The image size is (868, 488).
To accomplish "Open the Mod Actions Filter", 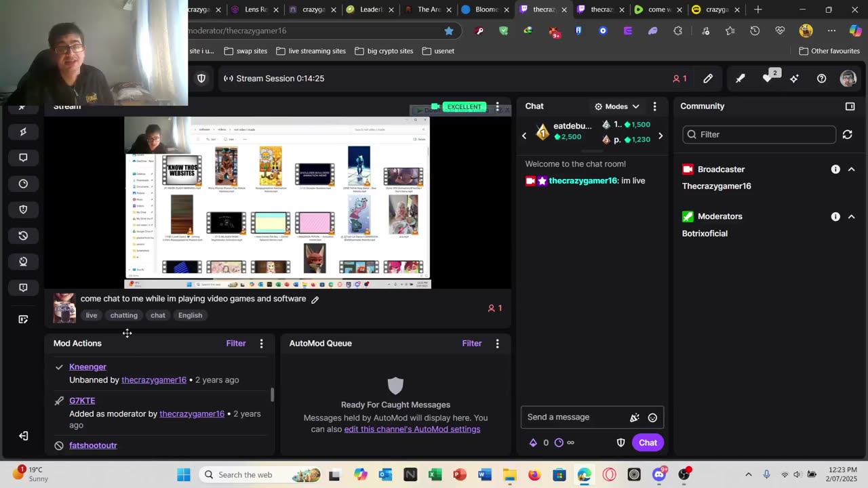I will (236, 344).
